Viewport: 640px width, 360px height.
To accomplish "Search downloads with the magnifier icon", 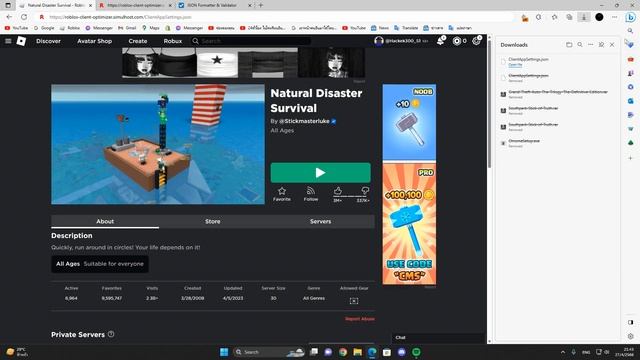I will pyautogui.click(x=580, y=44).
